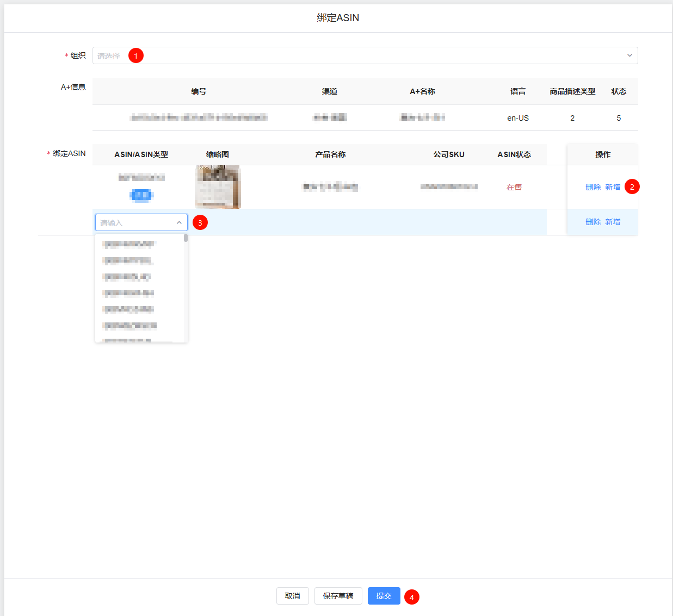Click the ASIN dropdown list scrollbar

[x=186, y=238]
